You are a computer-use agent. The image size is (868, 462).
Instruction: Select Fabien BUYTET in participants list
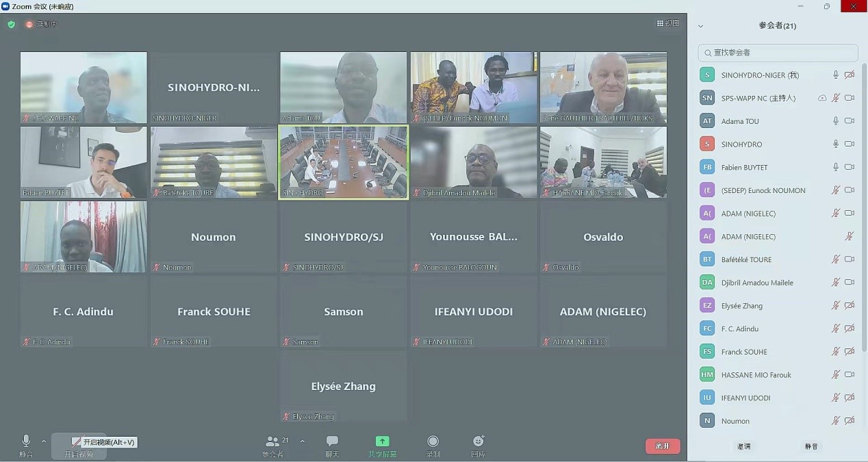pyautogui.click(x=778, y=167)
